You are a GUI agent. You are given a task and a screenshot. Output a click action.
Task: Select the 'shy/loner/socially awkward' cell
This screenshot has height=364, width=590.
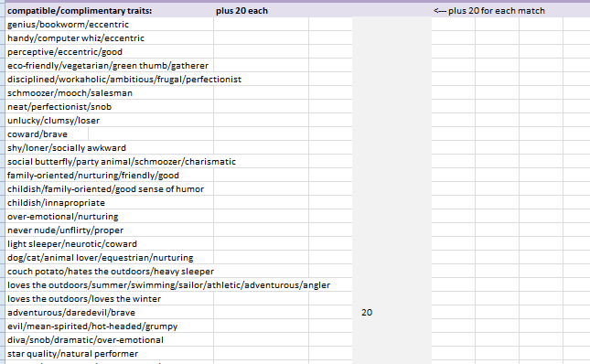coord(67,148)
